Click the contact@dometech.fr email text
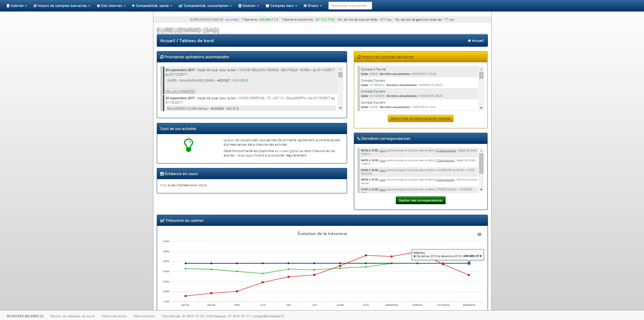The image size is (644, 320). [x=269, y=316]
